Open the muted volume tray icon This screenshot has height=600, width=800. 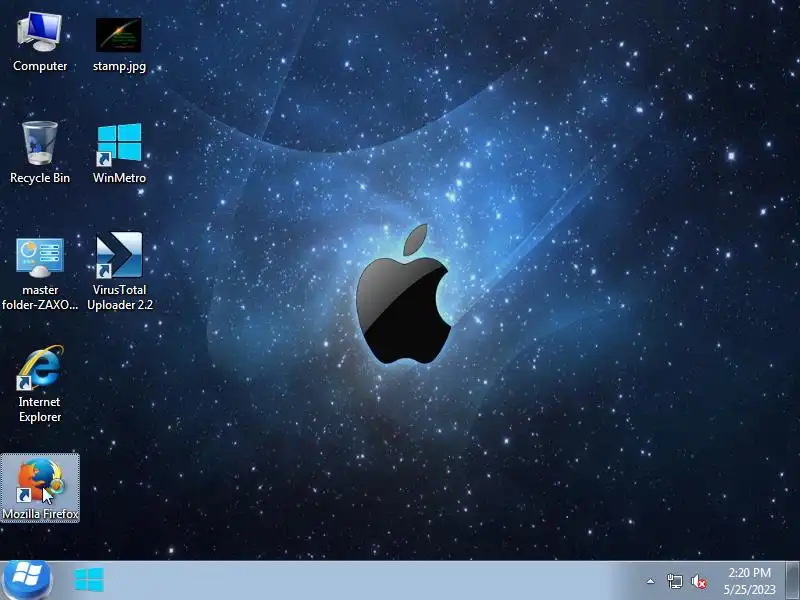tap(698, 581)
